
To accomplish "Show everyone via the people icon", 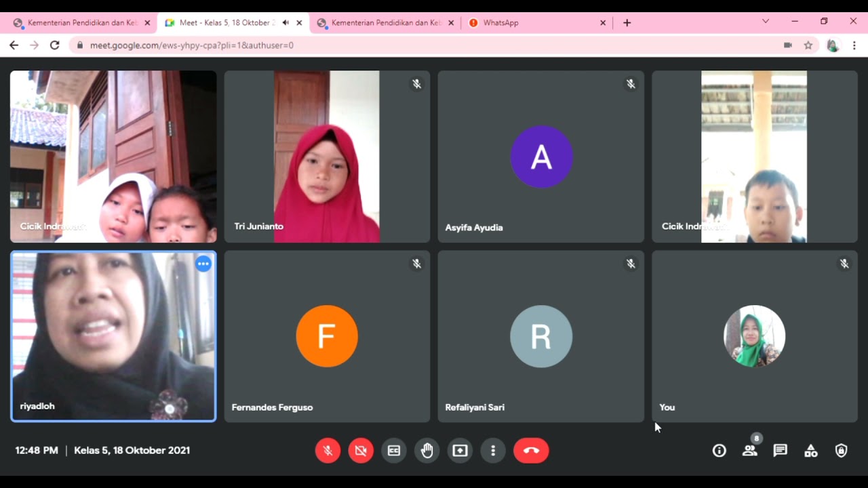I will 750,451.
